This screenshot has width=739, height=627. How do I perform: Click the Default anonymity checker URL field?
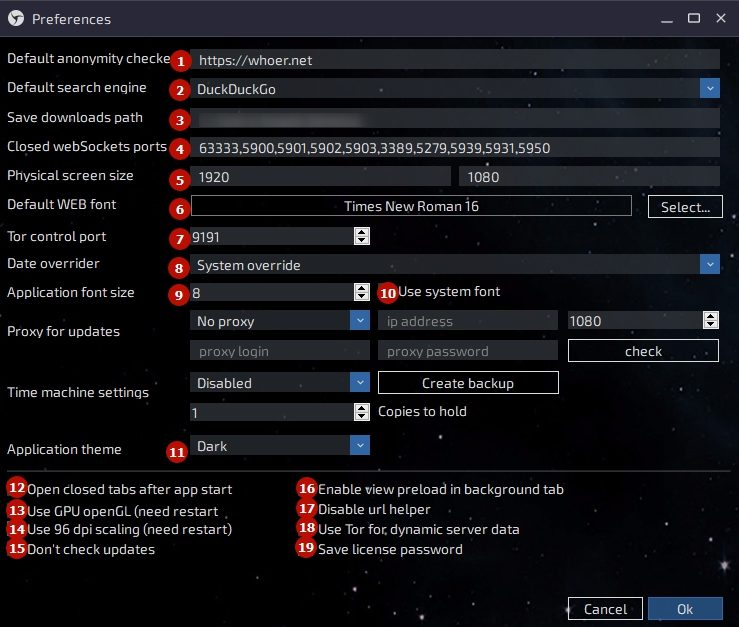click(x=455, y=60)
